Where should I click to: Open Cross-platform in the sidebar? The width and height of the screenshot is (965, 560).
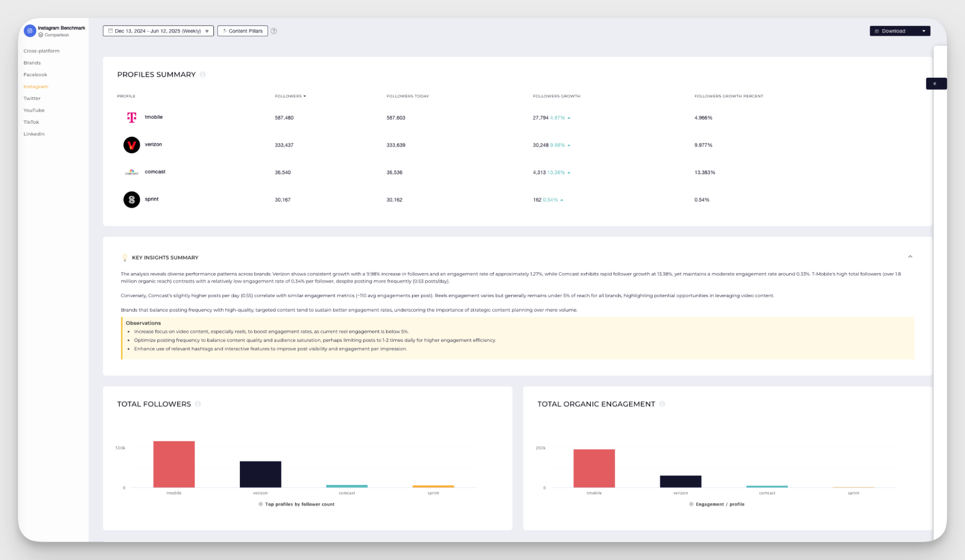[x=42, y=51]
